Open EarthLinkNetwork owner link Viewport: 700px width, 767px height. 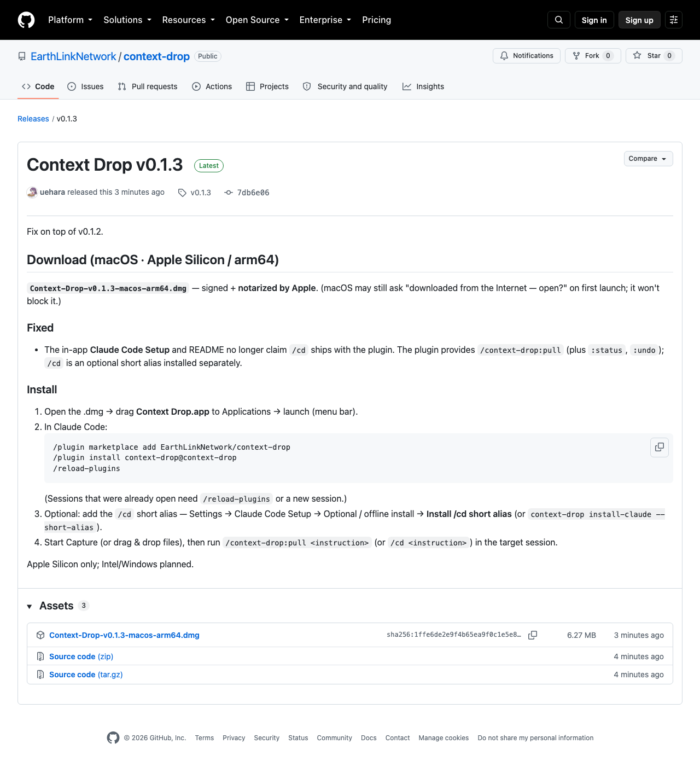tap(73, 56)
